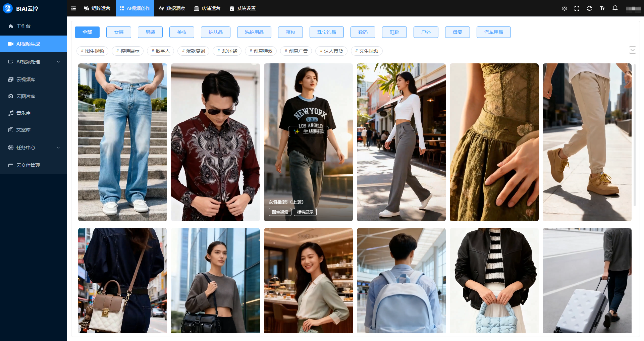Image resolution: width=644 pixels, height=341 pixels.
Task: Click the copy icon beside 文案库
Action: [11, 130]
